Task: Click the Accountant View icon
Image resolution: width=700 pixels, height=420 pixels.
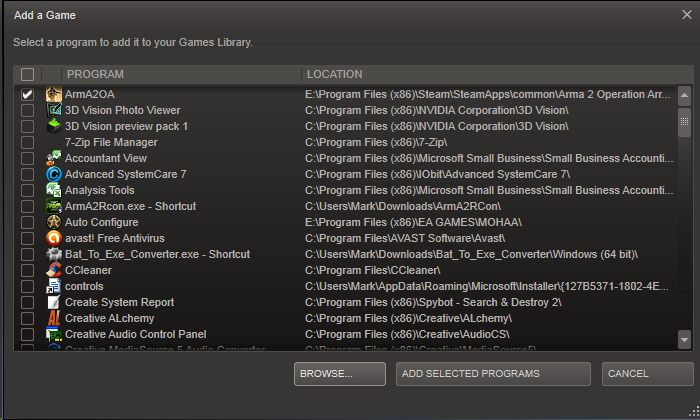Action: click(54, 158)
